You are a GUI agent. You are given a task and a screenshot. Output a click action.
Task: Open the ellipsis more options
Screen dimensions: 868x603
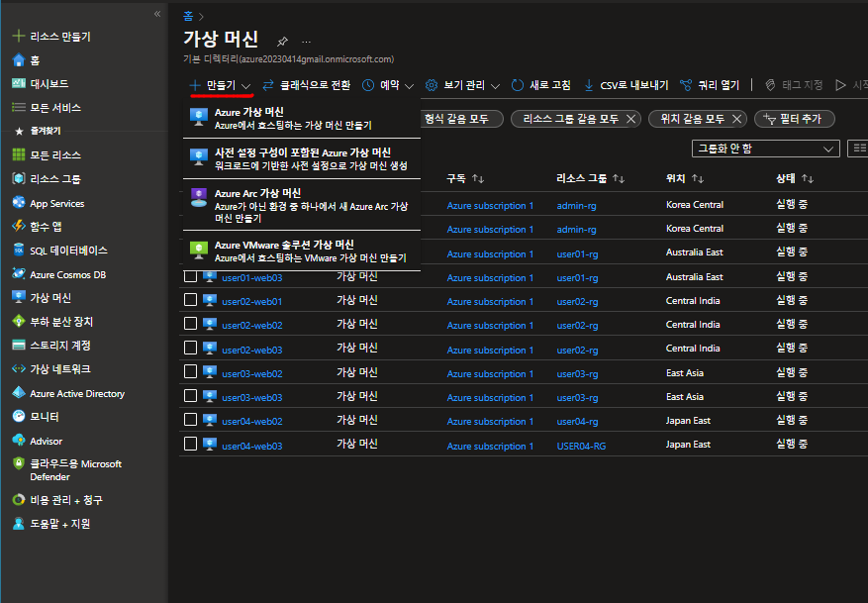click(306, 42)
